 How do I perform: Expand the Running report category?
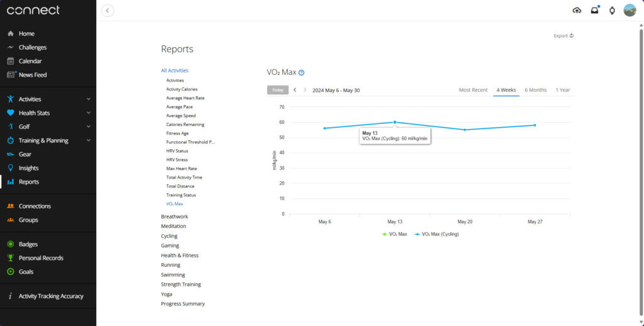170,265
